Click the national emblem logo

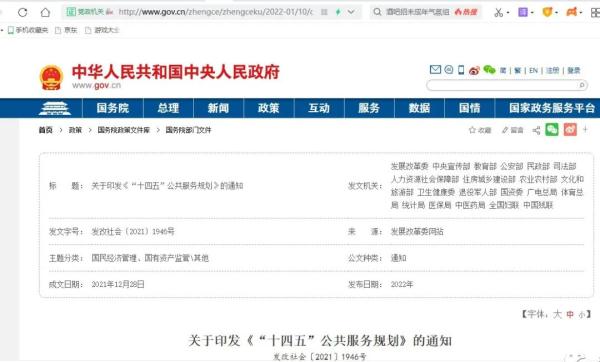(51, 78)
